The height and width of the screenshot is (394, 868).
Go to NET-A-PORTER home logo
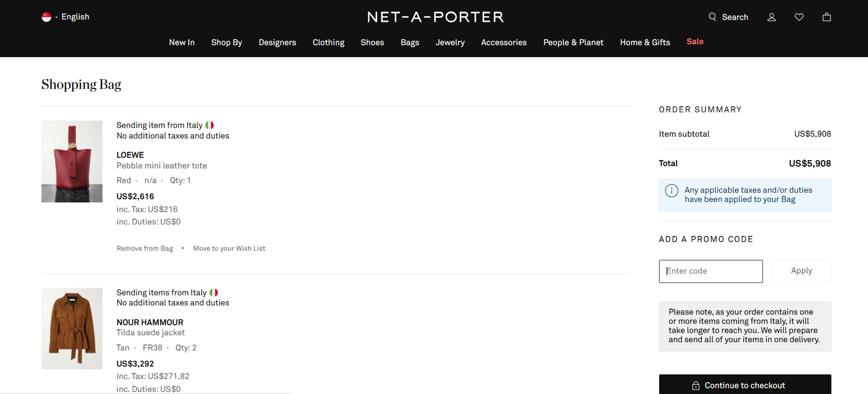pyautogui.click(x=436, y=17)
